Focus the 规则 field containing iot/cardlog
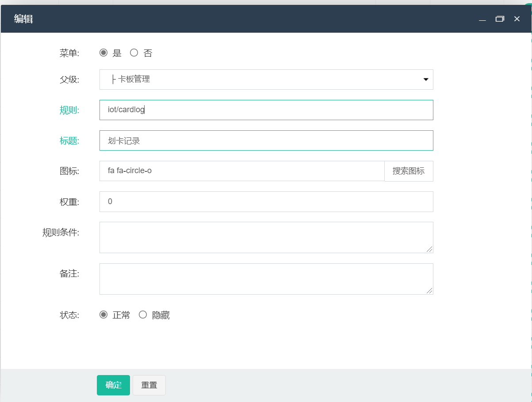Screen dimensions: 532x402 point(266,110)
